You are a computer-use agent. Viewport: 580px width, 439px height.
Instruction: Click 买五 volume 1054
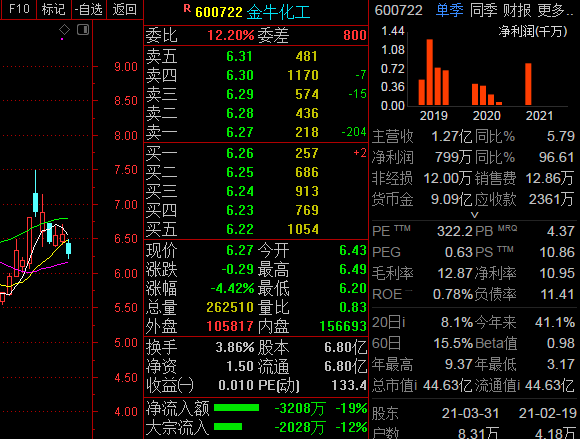303,229
